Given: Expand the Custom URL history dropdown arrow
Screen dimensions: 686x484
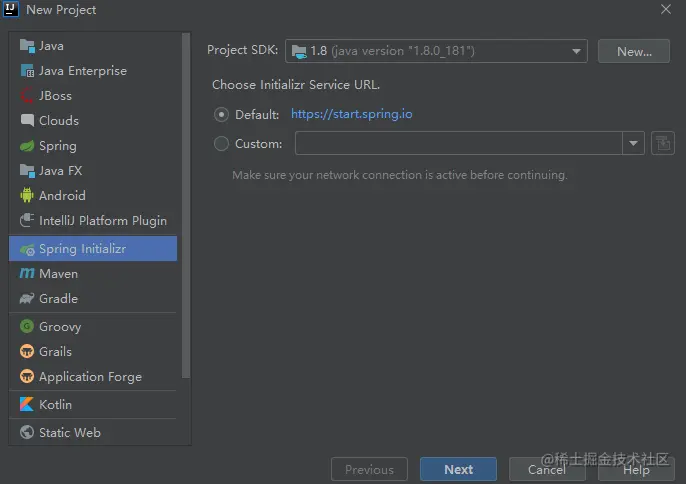Looking at the screenshot, I should [634, 144].
